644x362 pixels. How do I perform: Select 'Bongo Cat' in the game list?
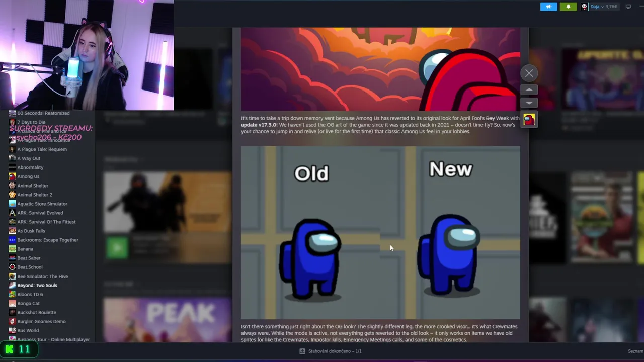[28, 303]
